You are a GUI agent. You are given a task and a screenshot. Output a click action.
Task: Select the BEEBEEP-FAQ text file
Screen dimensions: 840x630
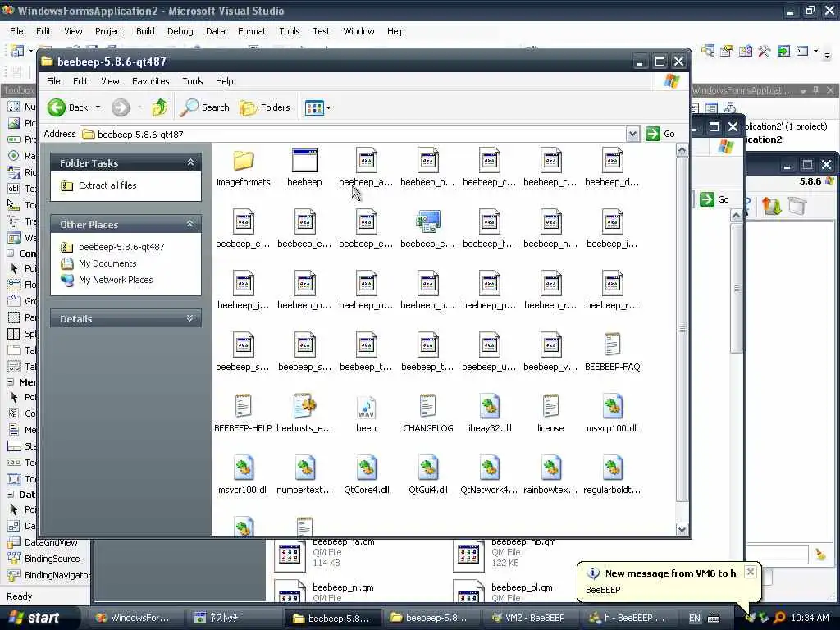tap(612, 345)
